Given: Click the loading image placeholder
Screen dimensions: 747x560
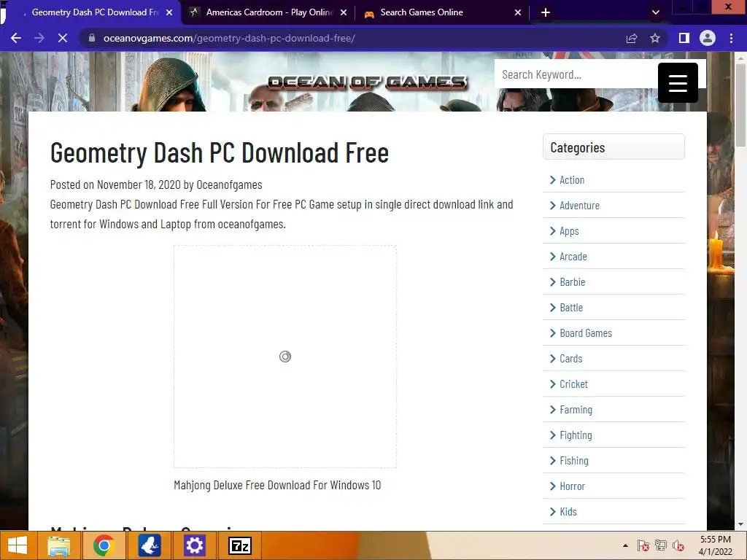Looking at the screenshot, I should 285,356.
